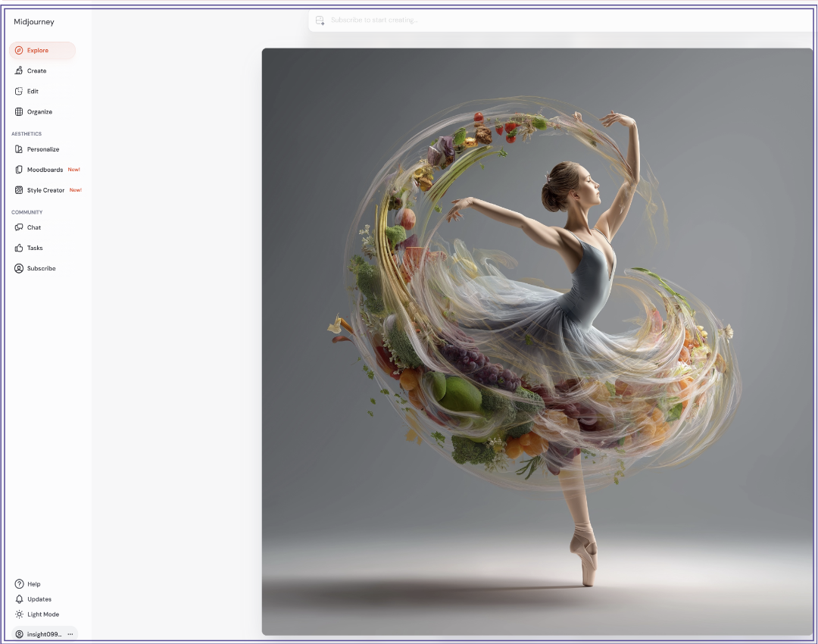The width and height of the screenshot is (818, 644).
Task: Click the Tasks thumbs-up icon
Action: [x=19, y=248]
